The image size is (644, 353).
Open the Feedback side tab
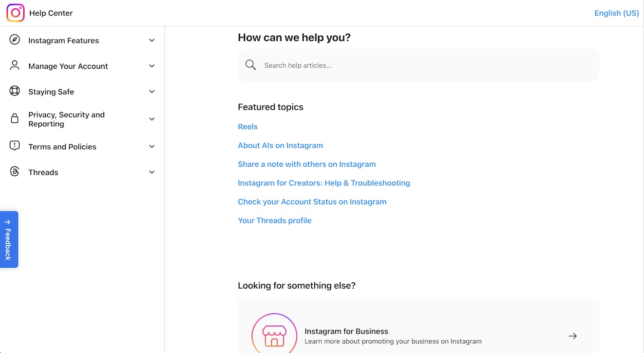click(9, 239)
